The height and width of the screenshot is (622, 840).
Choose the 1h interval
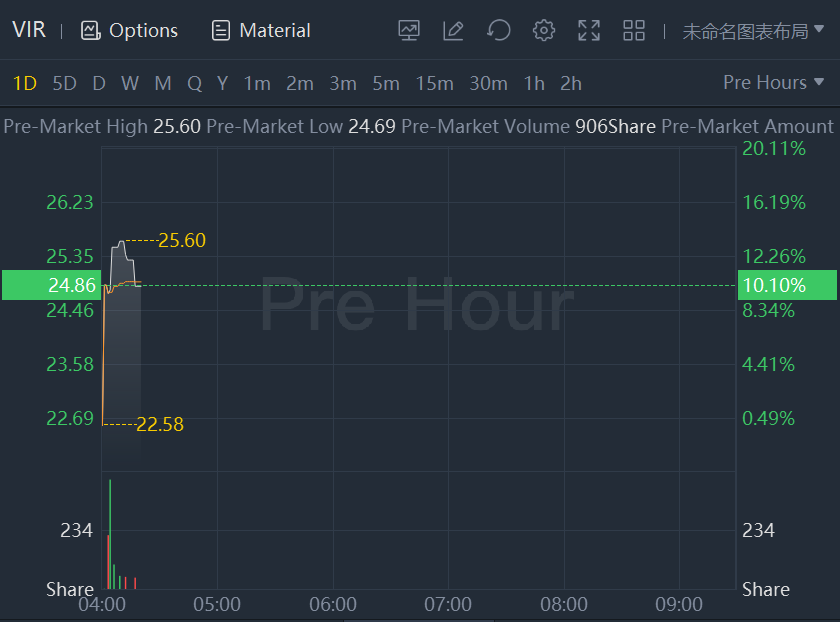coord(534,83)
